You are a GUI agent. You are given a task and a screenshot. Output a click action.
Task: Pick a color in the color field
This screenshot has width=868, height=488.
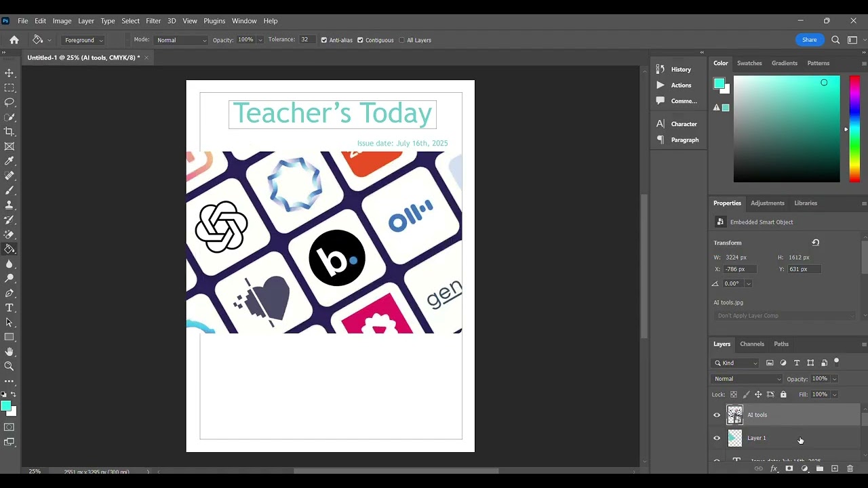pyautogui.click(x=787, y=129)
